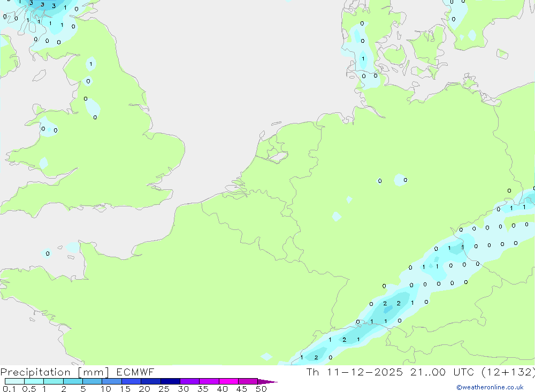The height and width of the screenshot is (392, 535).
Task: Select the 2–5 mm legend color swatch
Action: [x=73, y=381]
